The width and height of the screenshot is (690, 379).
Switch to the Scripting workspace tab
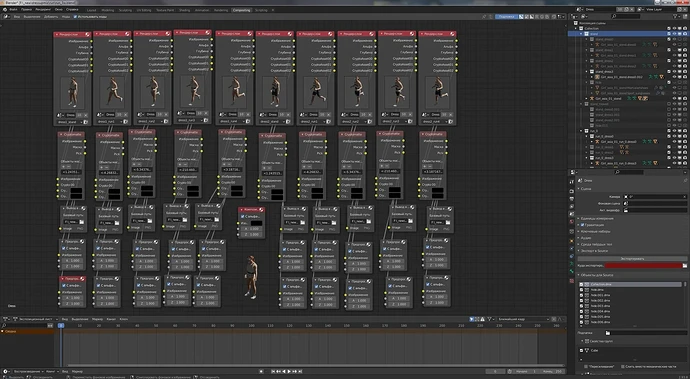[261, 10]
